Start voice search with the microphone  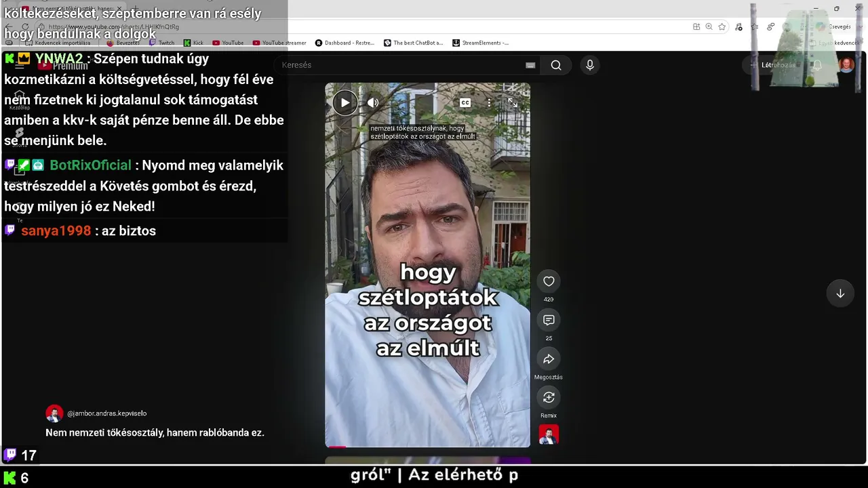[x=590, y=65]
